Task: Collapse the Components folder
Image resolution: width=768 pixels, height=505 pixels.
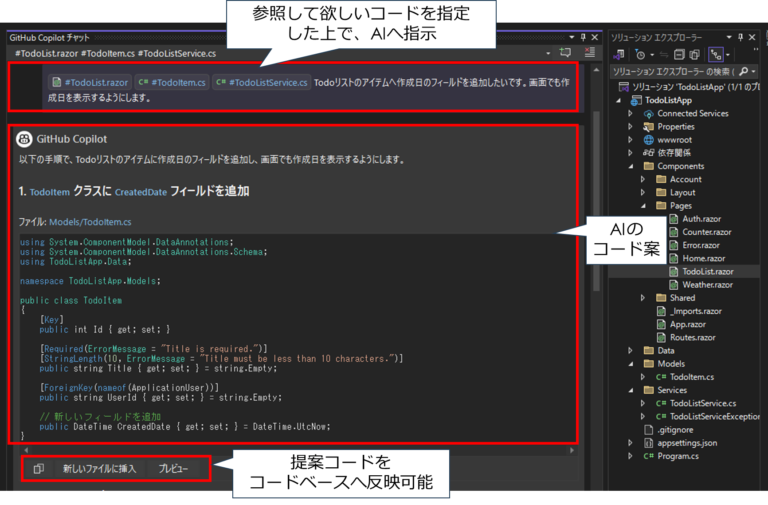Action: tap(630, 167)
